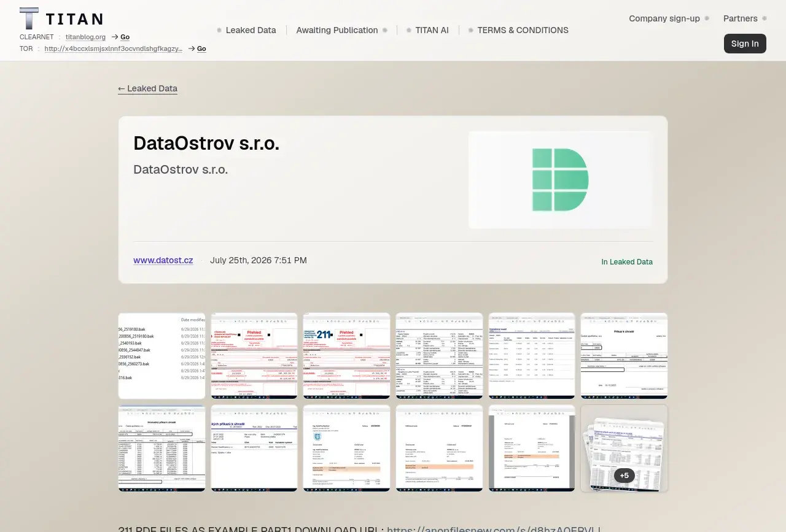Open the 'Hromadný příkaz k úhradě' spreadsheet thumbnail
The width and height of the screenshot is (786, 532).
161,448
